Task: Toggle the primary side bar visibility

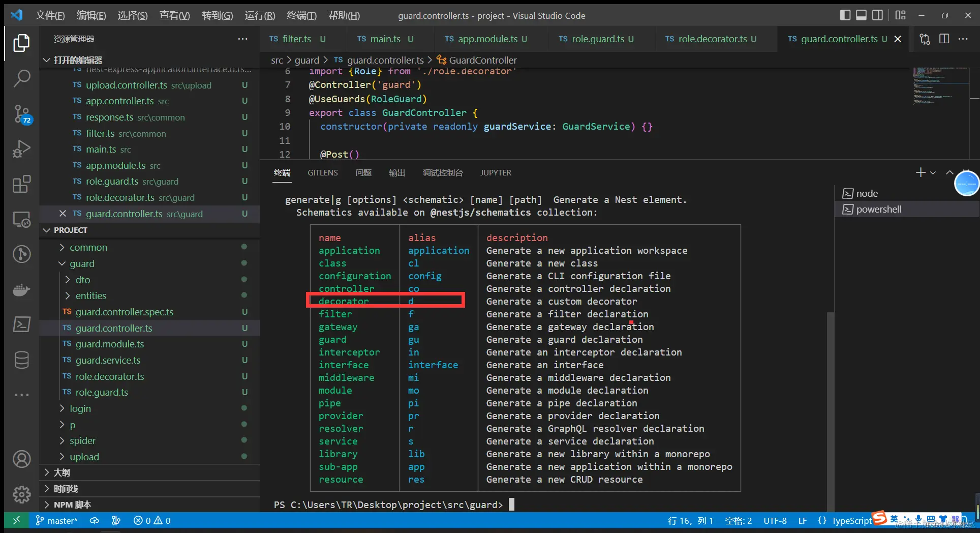Action: coord(845,15)
